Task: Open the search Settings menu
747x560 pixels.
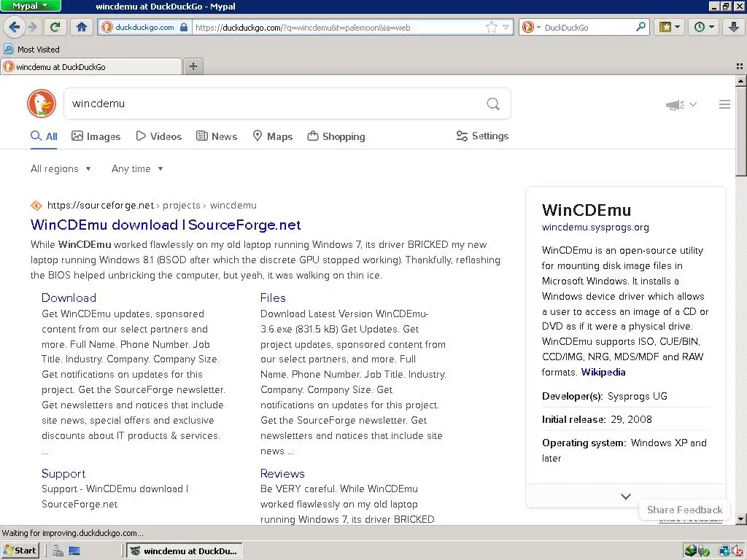Action: pos(482,136)
